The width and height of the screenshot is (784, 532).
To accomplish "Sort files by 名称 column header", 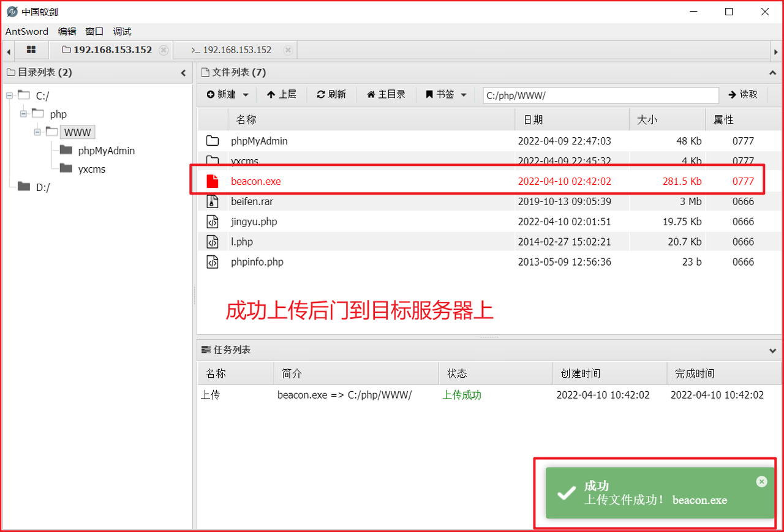I will pyautogui.click(x=371, y=120).
